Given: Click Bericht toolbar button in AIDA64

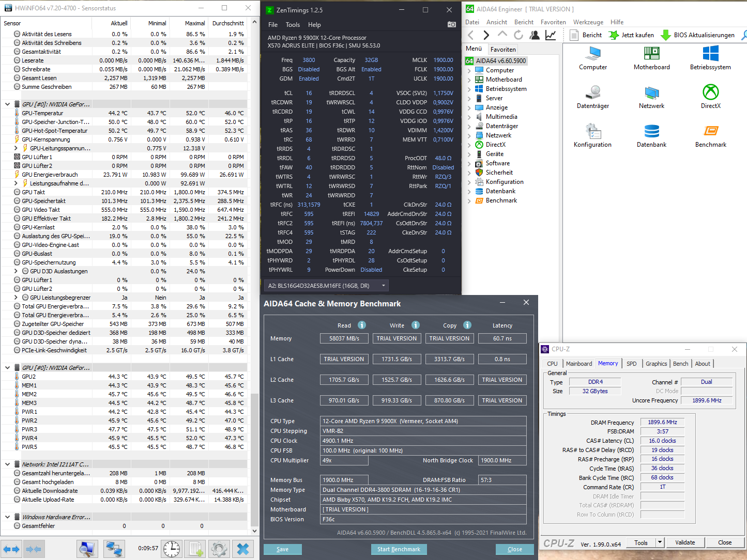Looking at the screenshot, I should pyautogui.click(x=586, y=35).
